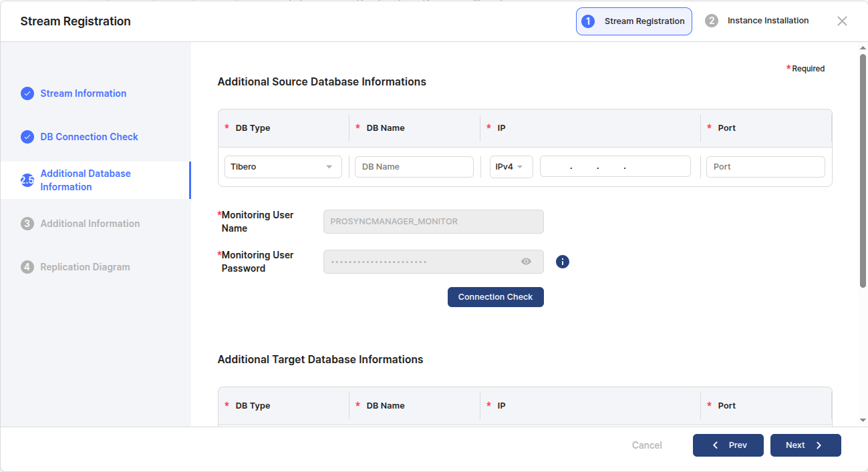Click the DB Connection Check checkmark icon
The image size is (868, 472).
[x=27, y=137]
